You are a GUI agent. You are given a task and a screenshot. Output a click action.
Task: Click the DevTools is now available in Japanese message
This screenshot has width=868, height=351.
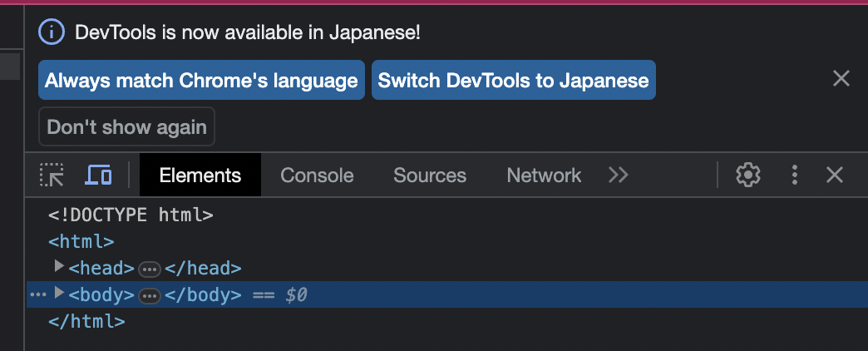(248, 32)
